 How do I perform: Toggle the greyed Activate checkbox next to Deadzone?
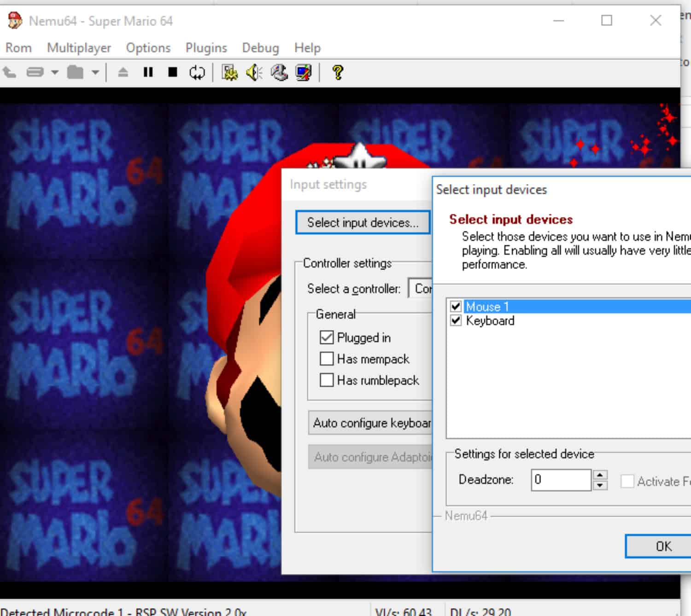pos(627,482)
